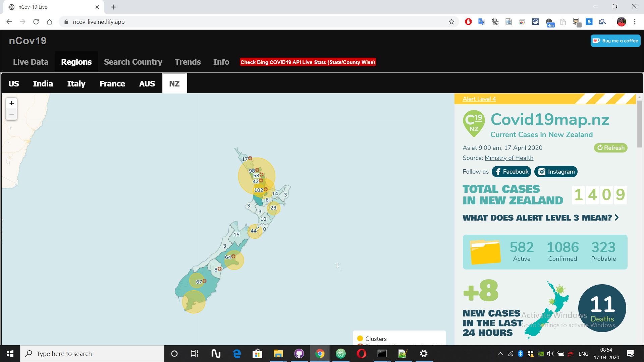Click the Refresh data button

click(610, 148)
